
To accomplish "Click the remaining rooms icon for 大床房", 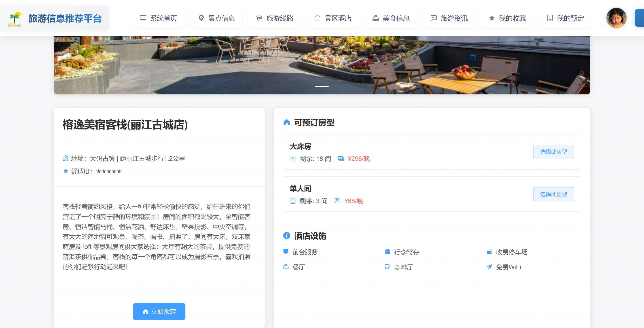I will (x=293, y=159).
